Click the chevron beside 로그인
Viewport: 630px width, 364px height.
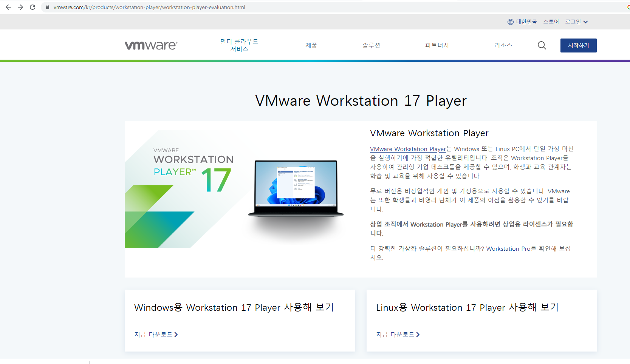click(x=585, y=22)
